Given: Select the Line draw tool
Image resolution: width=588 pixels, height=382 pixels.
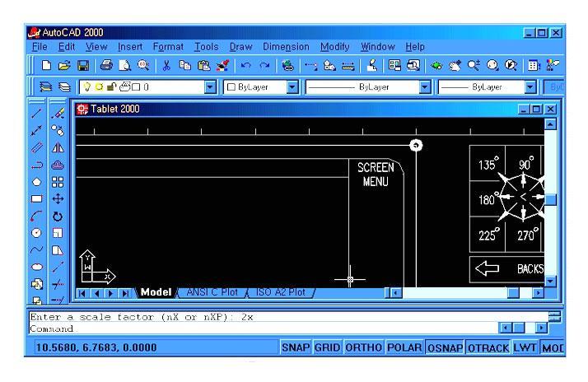Looking at the screenshot, I should [x=37, y=112].
